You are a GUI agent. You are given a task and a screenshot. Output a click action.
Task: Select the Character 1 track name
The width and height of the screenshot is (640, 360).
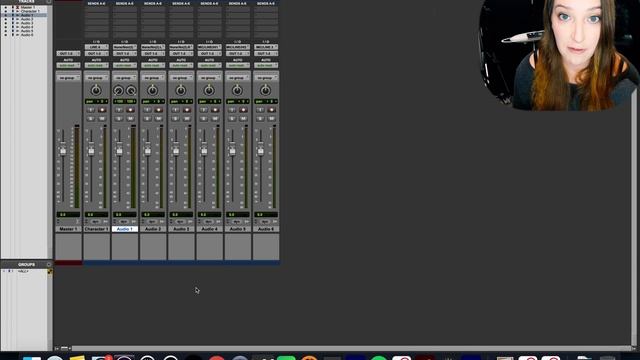pos(96,229)
